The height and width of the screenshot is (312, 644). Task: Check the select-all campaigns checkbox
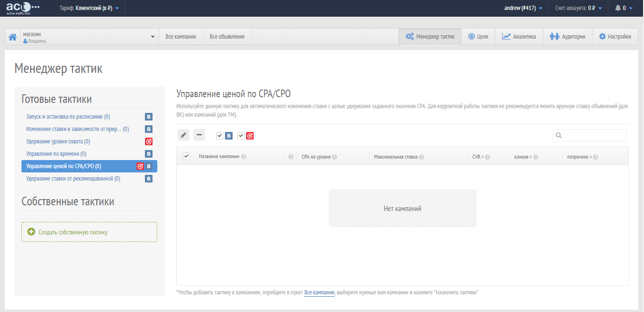[186, 156]
